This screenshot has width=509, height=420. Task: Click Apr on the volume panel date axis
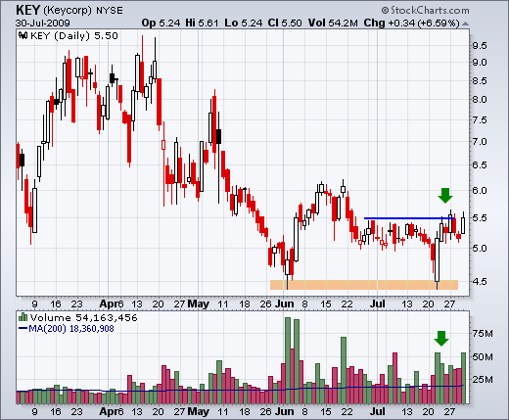(109, 411)
